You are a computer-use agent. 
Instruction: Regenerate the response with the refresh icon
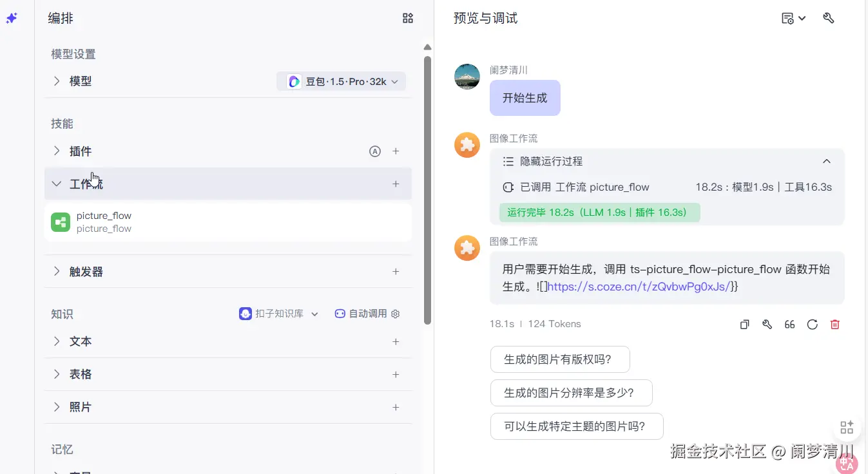812,325
